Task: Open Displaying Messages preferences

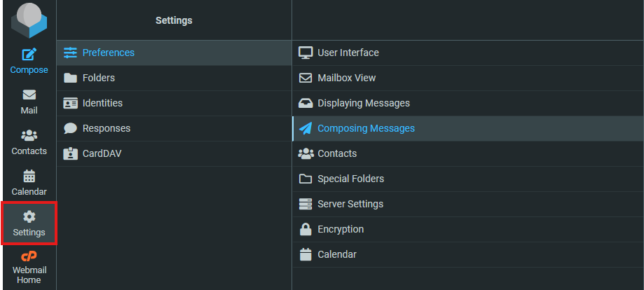Action: pyautogui.click(x=363, y=103)
